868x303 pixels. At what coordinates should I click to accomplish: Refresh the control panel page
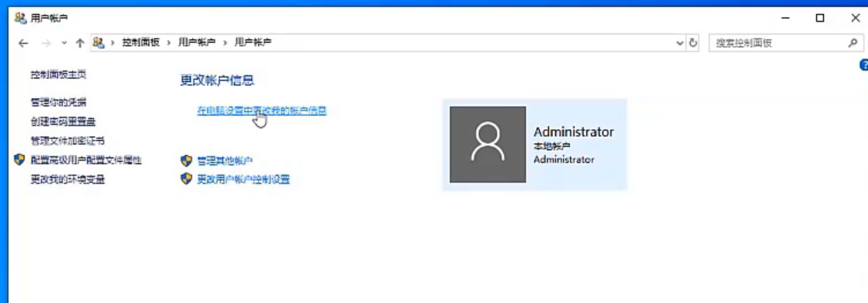[693, 42]
